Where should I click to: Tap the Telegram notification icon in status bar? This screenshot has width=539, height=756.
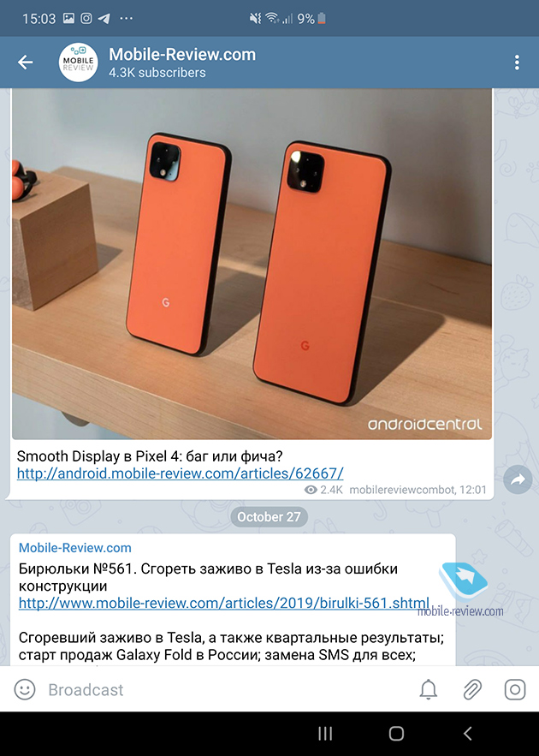(x=104, y=19)
